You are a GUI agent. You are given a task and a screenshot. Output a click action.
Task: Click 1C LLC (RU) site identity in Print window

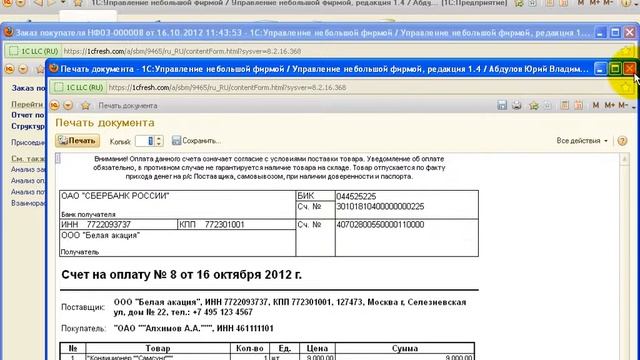tap(79, 87)
